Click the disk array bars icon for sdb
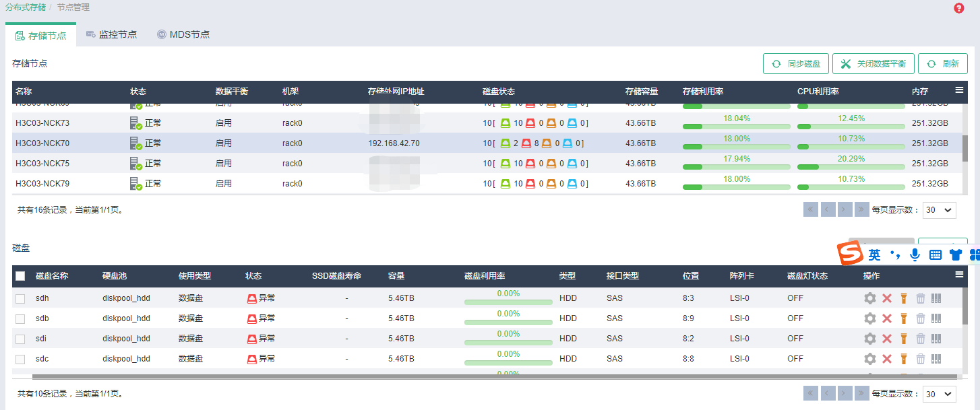 936,318
